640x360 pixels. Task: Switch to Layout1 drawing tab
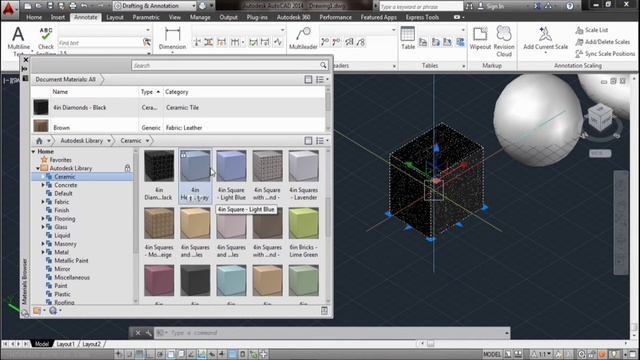[x=65, y=344]
